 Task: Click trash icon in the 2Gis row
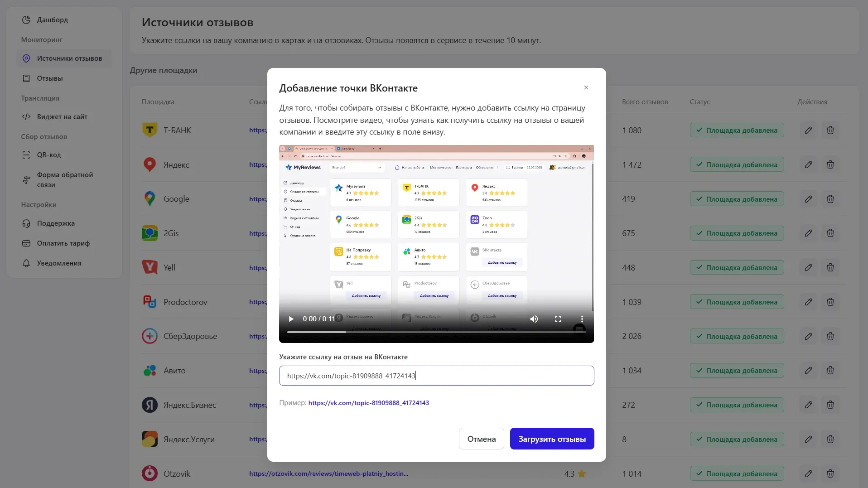[x=830, y=233]
